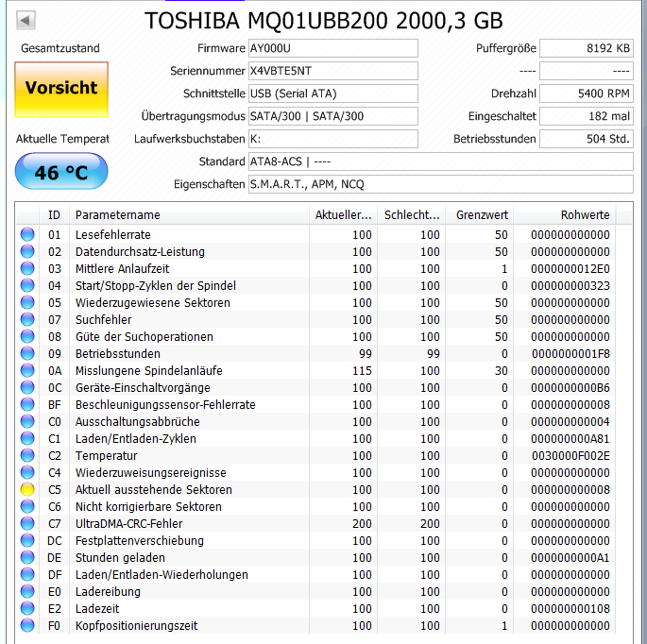Click status orb in Ladezeit row
This screenshot has width=647, height=644.
click(27, 608)
